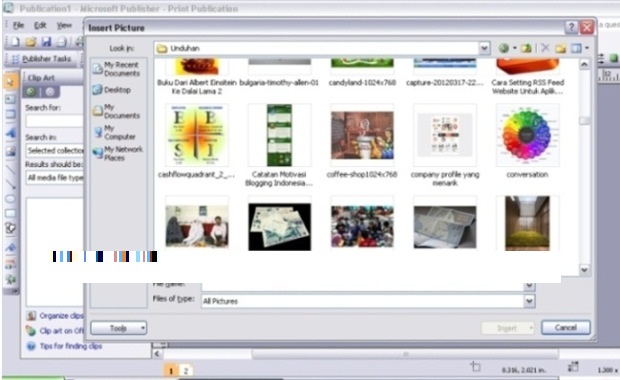Open the Back button history dropdown arrow
Viewport: 620px width, 380px height.
point(514,48)
